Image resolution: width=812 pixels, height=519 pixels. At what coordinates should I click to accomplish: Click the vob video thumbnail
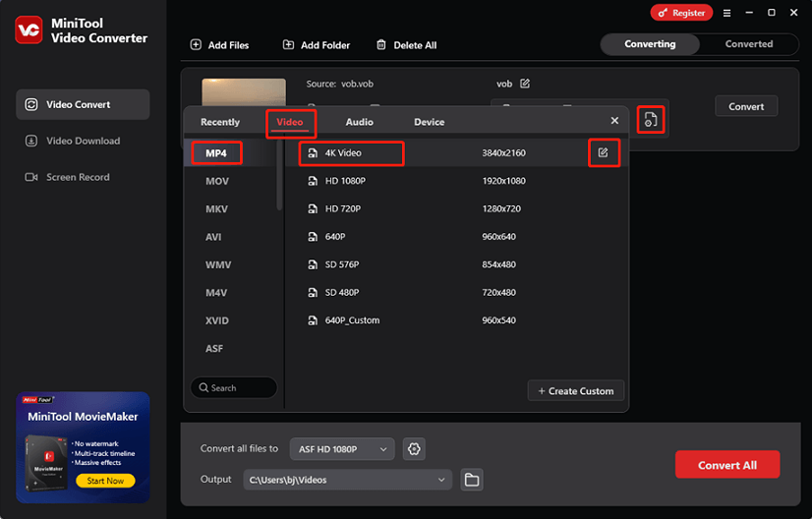(244, 92)
